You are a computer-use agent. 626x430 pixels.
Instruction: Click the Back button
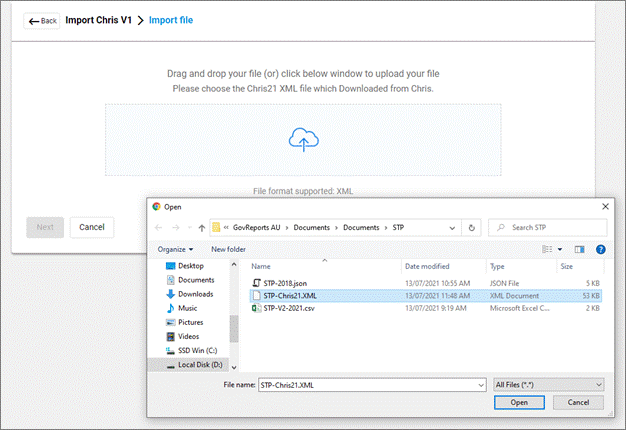[x=41, y=21]
